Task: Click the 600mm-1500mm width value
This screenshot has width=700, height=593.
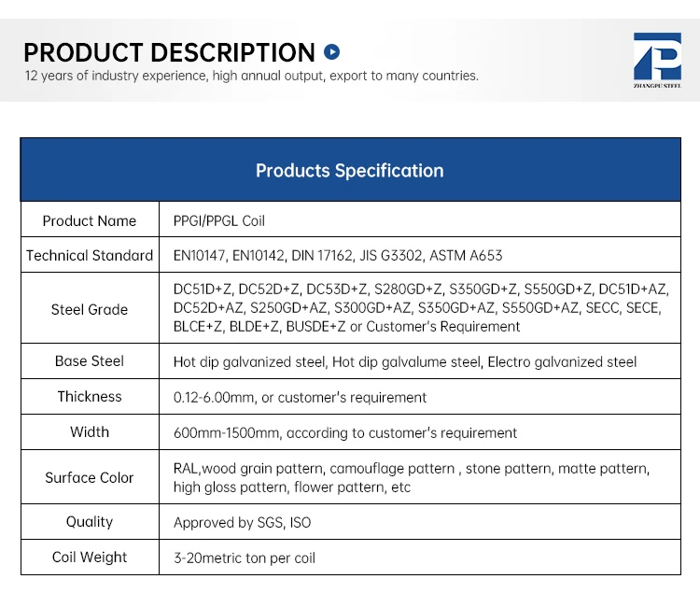Action: (344, 432)
